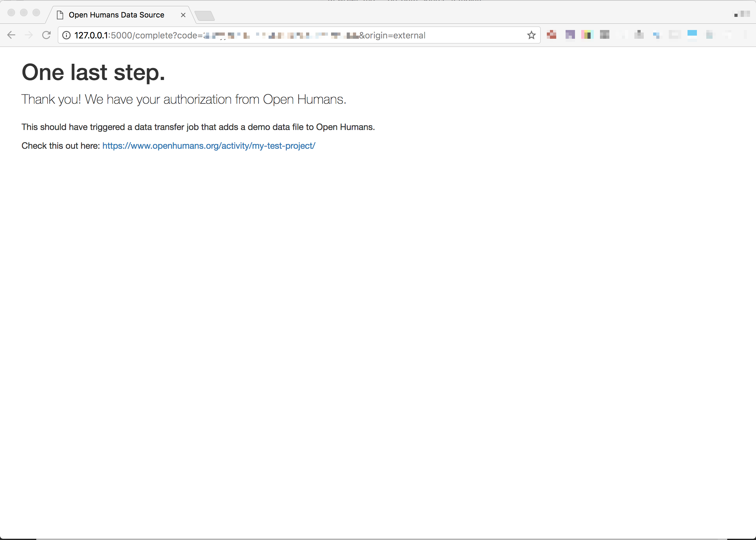Click the 'One last step.' heading
The height and width of the screenshot is (540, 756).
93,72
